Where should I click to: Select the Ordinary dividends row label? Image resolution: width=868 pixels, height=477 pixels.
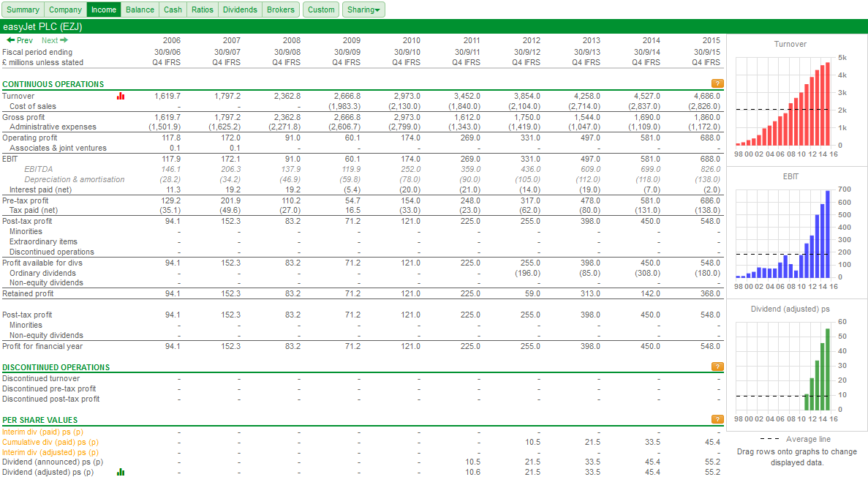click(42, 273)
